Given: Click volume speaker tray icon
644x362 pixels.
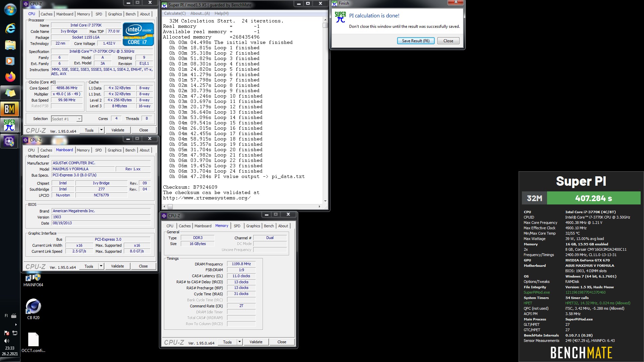Looking at the screenshot, I should point(6,341).
